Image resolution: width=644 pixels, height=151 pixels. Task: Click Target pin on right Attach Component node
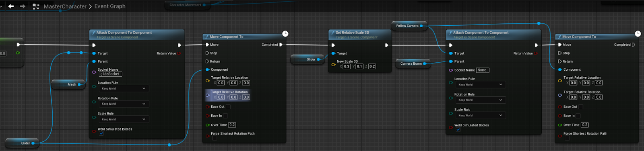[x=451, y=53]
